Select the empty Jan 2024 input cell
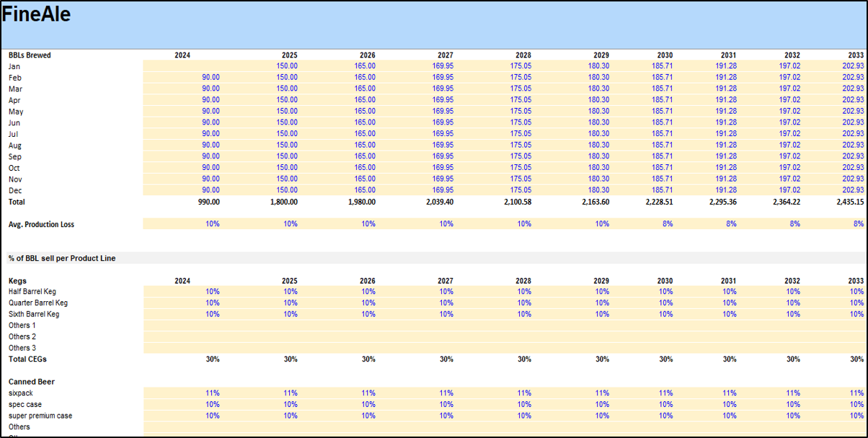The width and height of the screenshot is (868, 438). tap(182, 66)
